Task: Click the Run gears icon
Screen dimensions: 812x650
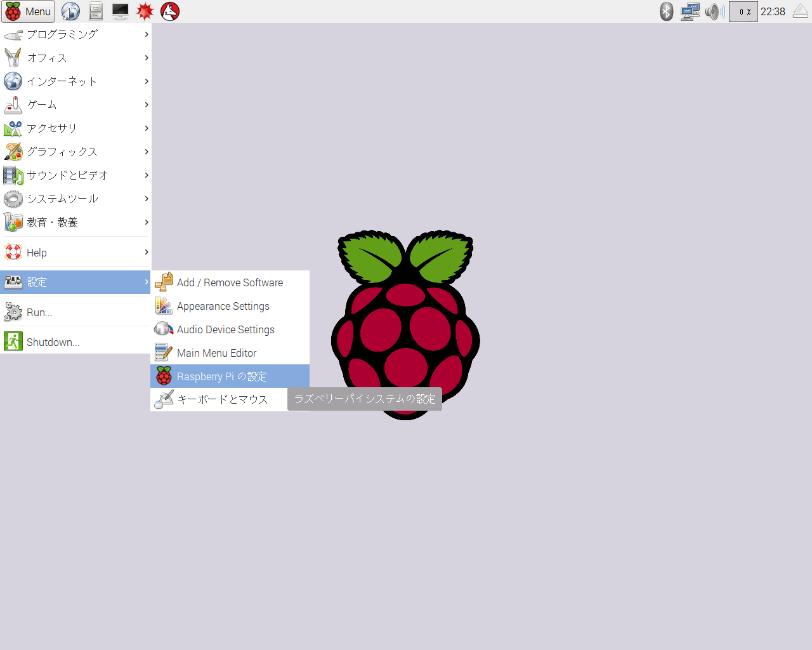Action: [13, 312]
